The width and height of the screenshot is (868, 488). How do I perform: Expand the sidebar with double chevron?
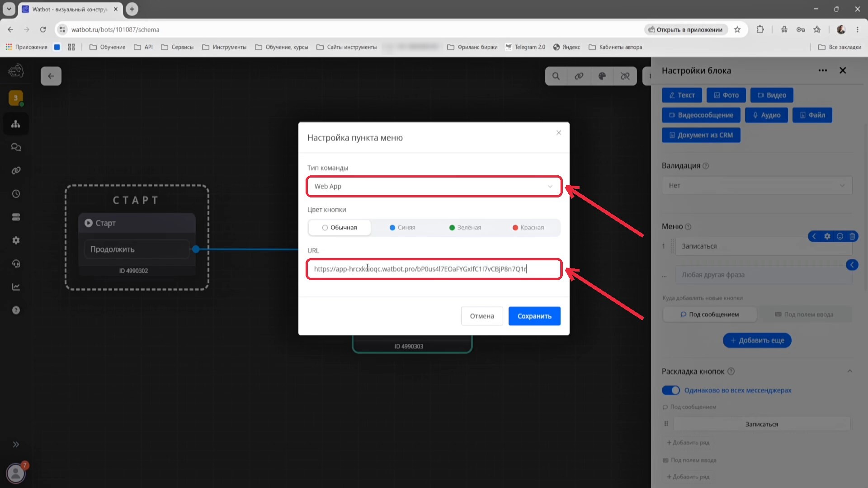tap(16, 444)
